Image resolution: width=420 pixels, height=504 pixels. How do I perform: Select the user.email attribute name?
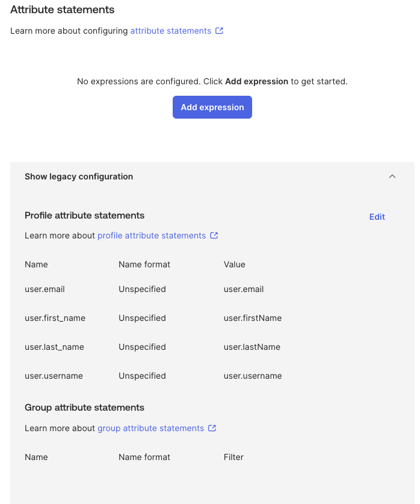45,289
